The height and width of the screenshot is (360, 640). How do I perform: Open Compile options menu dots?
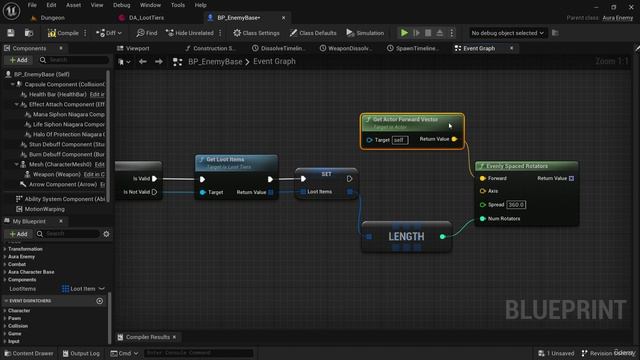coord(85,33)
